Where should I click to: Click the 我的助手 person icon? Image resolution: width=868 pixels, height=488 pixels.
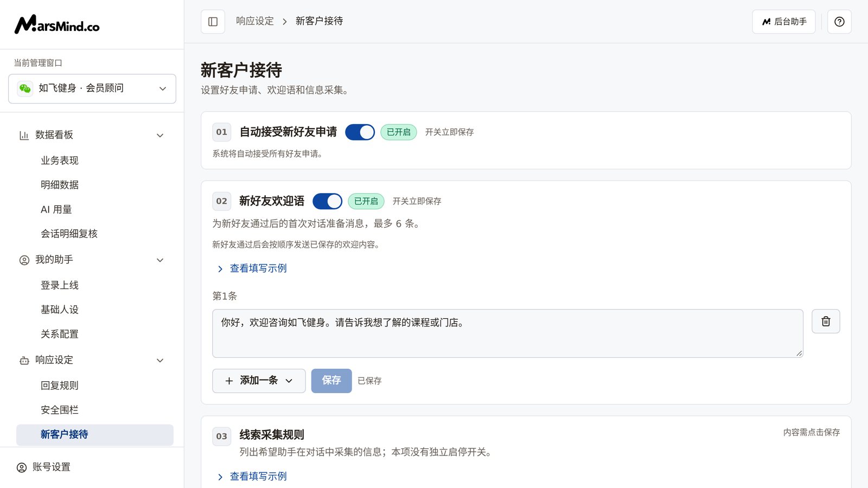tap(24, 260)
